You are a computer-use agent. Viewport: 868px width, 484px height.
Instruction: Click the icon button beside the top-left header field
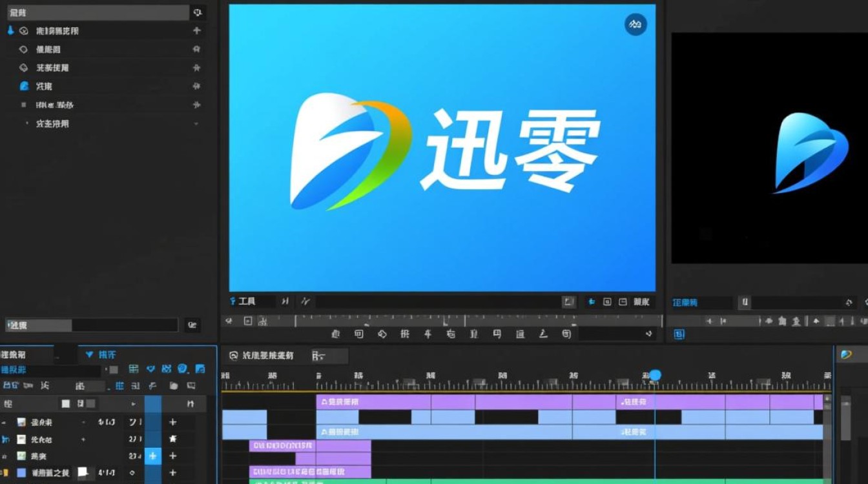click(198, 12)
